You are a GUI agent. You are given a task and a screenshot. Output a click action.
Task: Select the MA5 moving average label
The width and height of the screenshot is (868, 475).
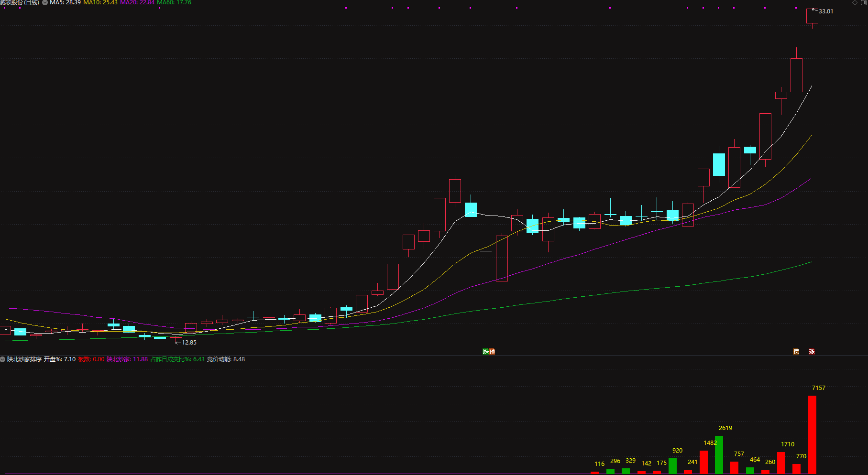click(65, 3)
